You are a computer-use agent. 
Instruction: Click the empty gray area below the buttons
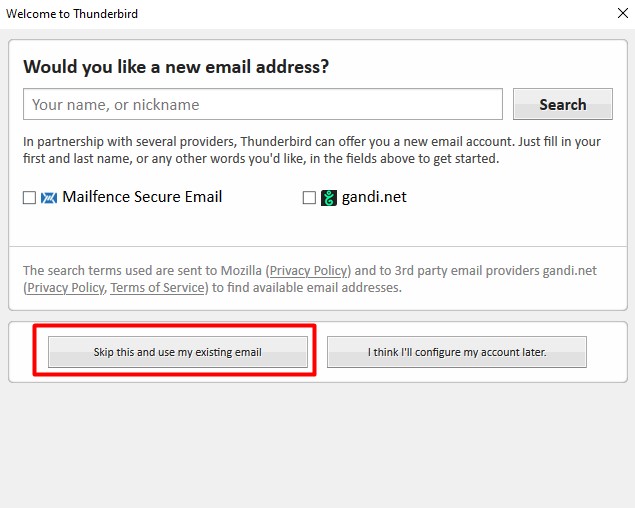[317, 445]
